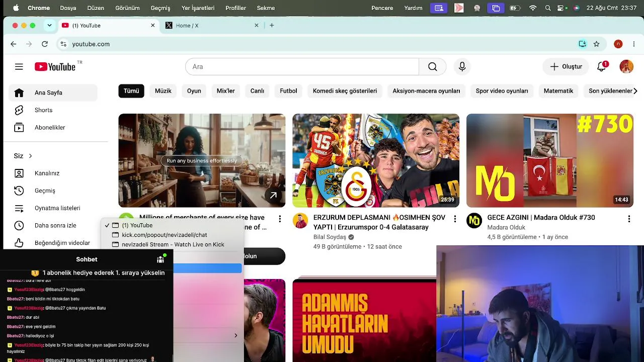Image resolution: width=644 pixels, height=362 pixels.
Task: Select the Aksiyon-macera oyunları chip
Action: [x=426, y=91]
